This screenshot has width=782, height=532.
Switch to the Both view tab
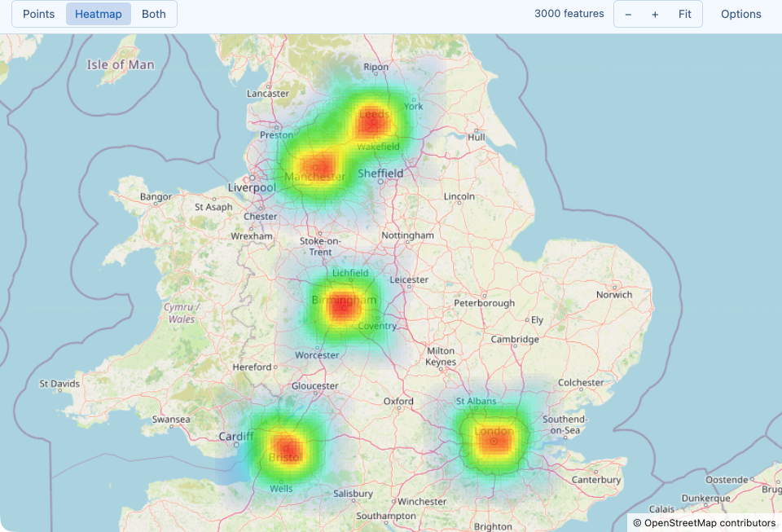click(x=154, y=14)
